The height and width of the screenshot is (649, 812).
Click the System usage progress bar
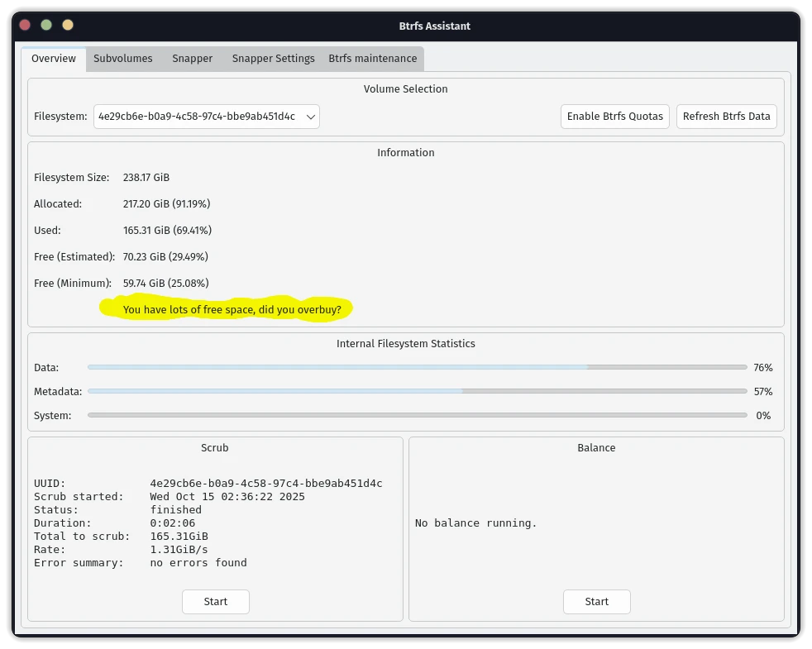tap(417, 415)
